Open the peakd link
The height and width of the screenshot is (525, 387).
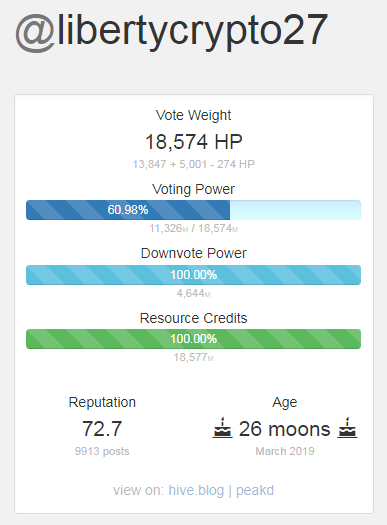tap(255, 490)
